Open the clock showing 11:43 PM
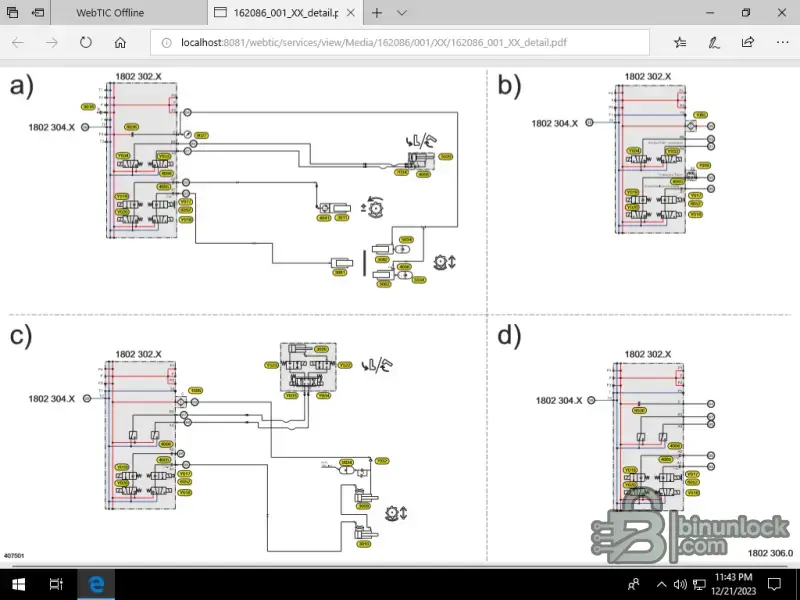This screenshot has height=600, width=800. (x=734, y=584)
